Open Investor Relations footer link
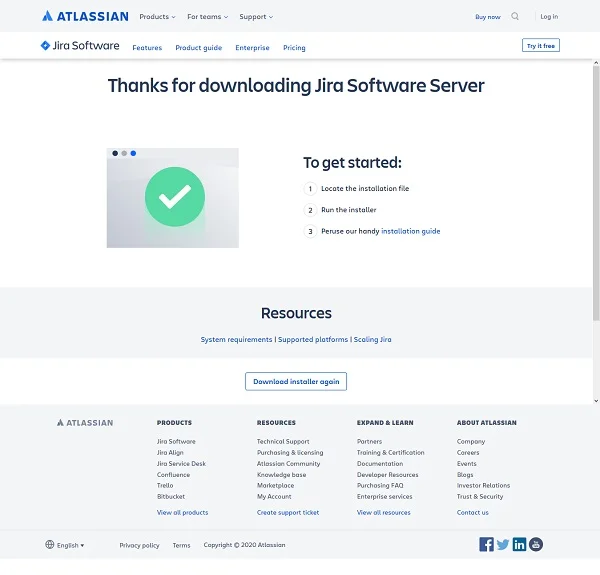600x575 pixels. point(483,485)
